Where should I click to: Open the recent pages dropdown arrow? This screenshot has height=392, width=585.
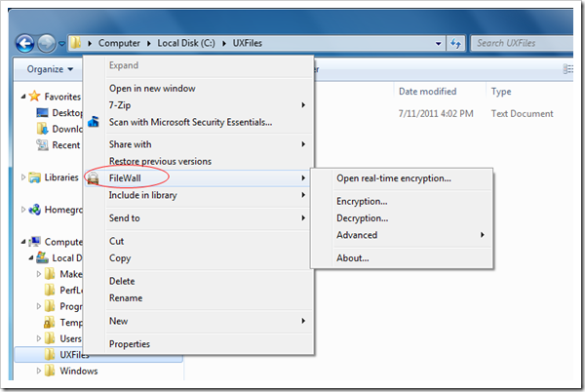coord(62,44)
